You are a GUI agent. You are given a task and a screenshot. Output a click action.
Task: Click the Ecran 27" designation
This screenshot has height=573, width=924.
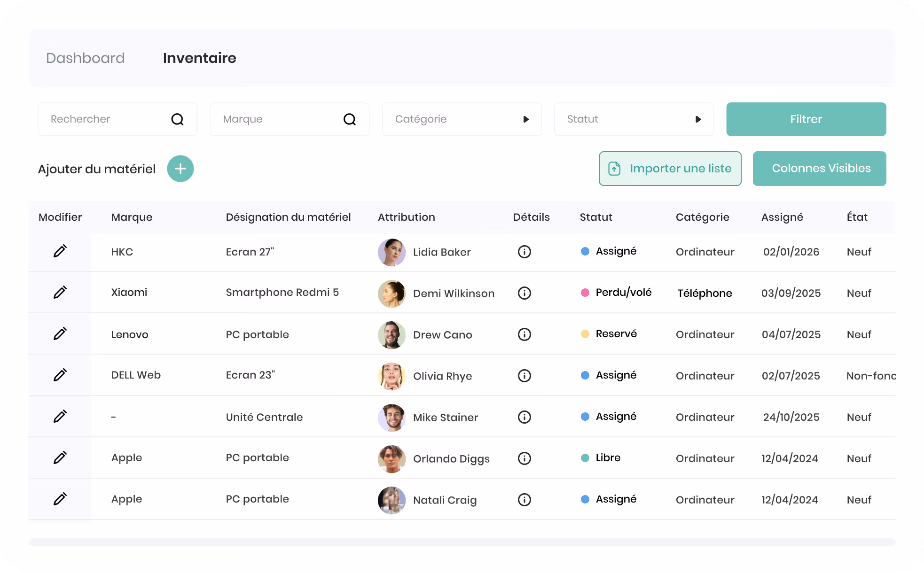(250, 252)
